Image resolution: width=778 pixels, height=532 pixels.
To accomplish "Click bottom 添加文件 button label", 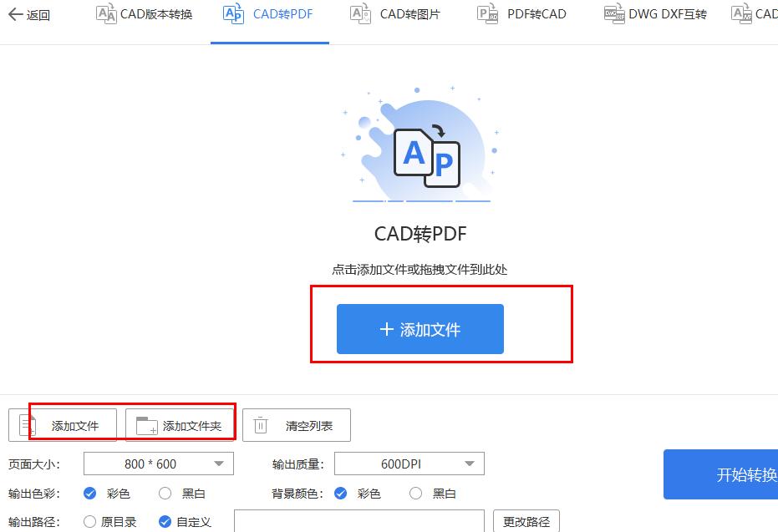I will [x=75, y=426].
